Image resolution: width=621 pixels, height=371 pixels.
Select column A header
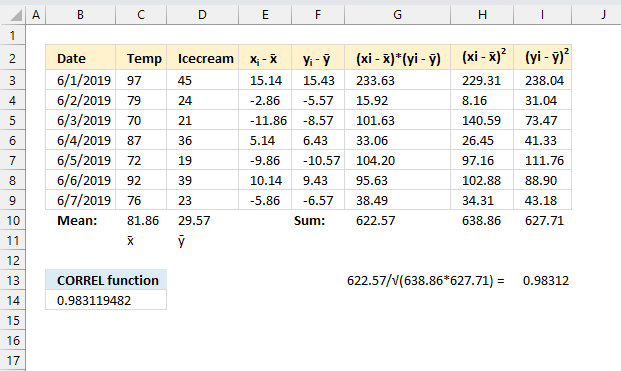(x=36, y=15)
